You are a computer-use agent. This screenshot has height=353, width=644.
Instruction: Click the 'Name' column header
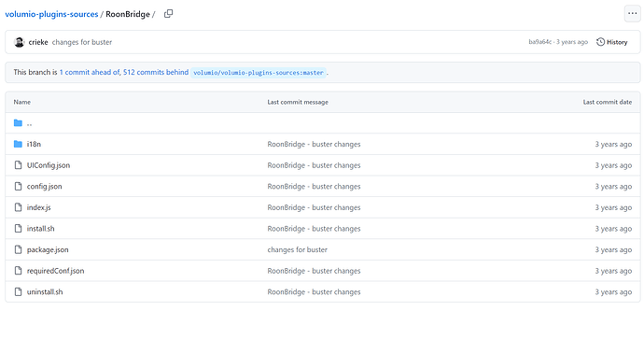(x=22, y=102)
